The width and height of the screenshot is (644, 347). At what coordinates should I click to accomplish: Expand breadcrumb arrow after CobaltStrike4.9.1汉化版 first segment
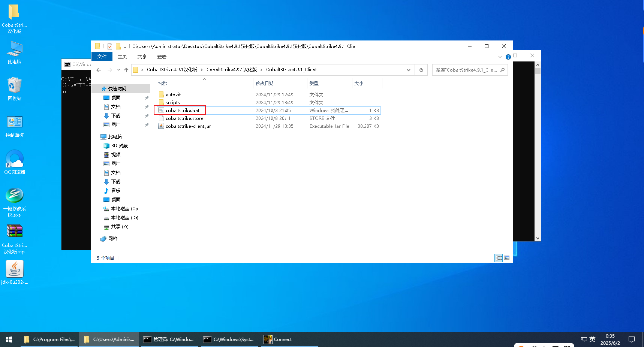coord(202,70)
